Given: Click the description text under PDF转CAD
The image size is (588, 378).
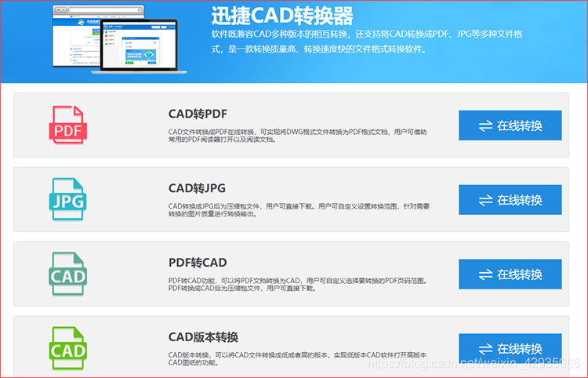Looking at the screenshot, I should tap(298, 284).
